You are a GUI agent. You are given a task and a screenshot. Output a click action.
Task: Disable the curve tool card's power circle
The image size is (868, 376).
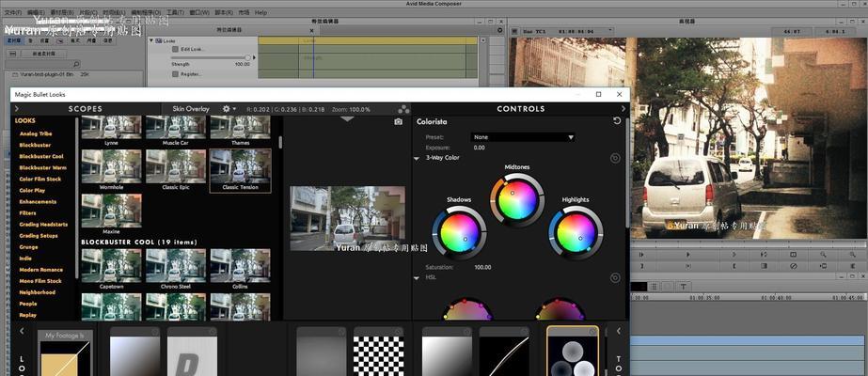tap(524, 333)
